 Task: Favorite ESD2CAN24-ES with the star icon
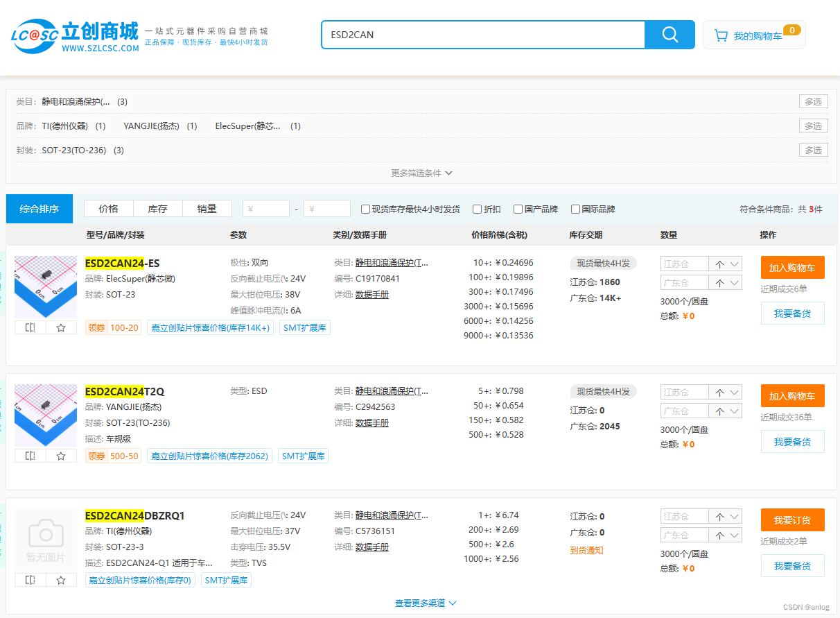(x=61, y=327)
